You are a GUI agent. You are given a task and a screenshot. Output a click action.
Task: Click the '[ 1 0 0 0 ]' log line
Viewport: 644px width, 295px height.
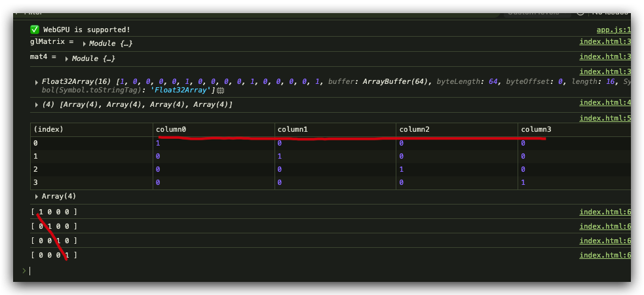click(54, 212)
